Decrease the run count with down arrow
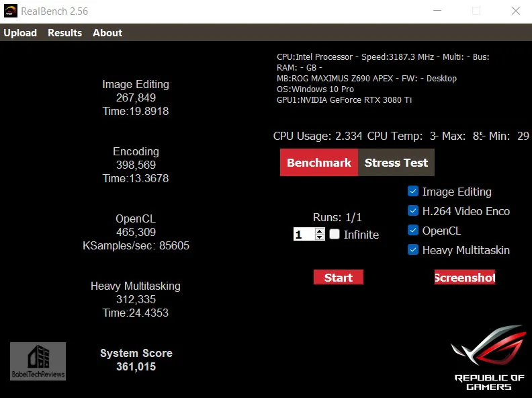 tap(320, 237)
